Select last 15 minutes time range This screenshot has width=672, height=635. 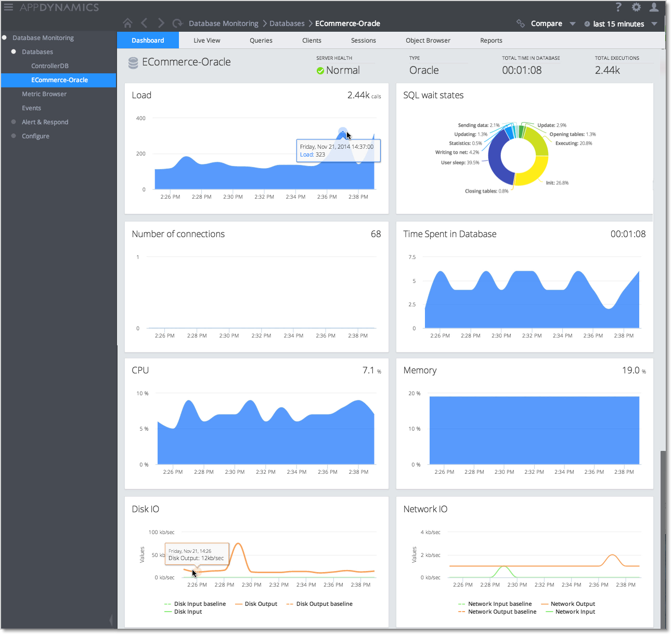618,24
